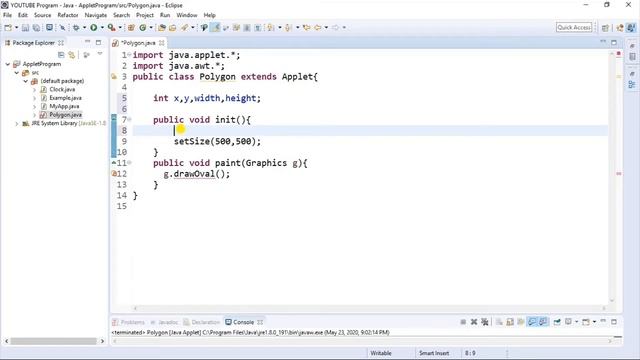
Task: Open the Refactor menu
Action: (68, 15)
